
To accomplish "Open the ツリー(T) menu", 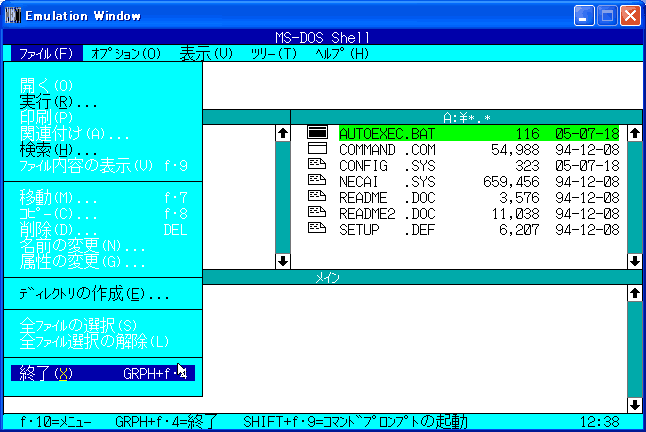I will pos(274,54).
